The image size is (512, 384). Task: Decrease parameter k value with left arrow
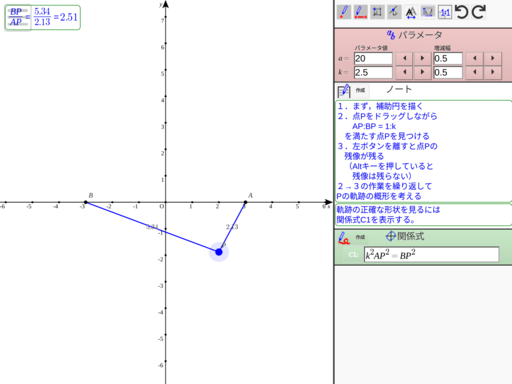point(405,72)
